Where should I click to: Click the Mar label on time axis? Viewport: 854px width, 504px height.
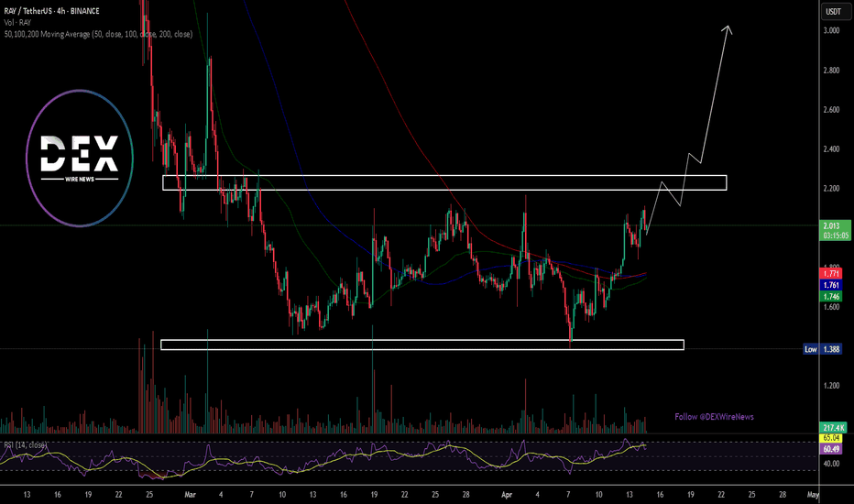pyautogui.click(x=190, y=495)
